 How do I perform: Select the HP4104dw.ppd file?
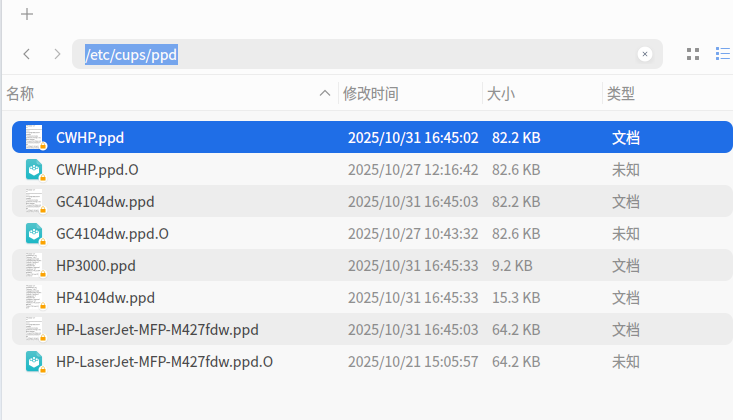[372, 297]
